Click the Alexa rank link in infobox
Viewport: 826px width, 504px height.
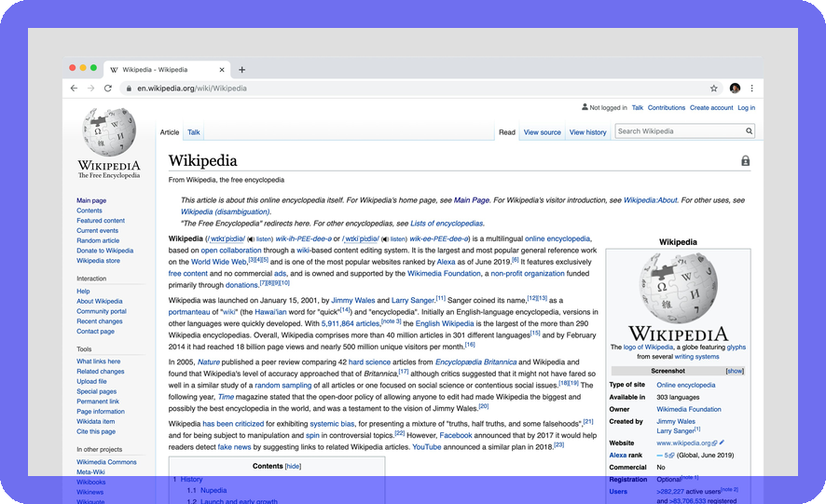tap(618, 455)
